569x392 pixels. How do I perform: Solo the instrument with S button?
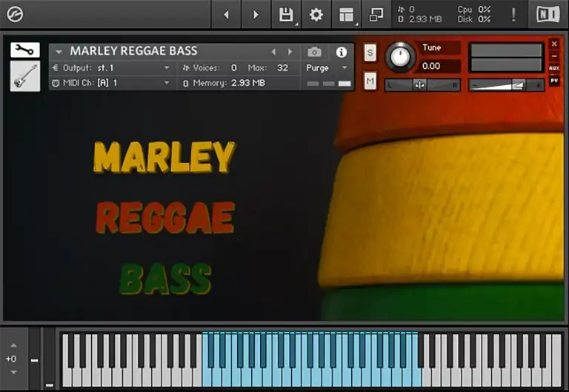click(x=370, y=53)
